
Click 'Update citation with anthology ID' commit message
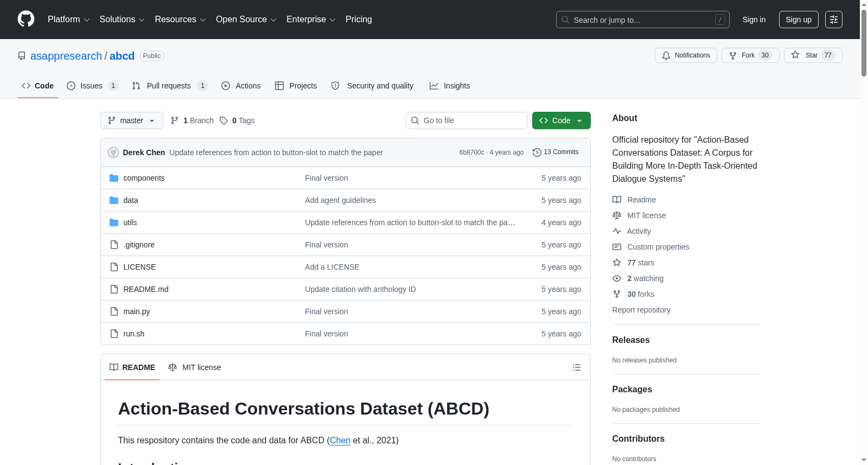point(360,289)
